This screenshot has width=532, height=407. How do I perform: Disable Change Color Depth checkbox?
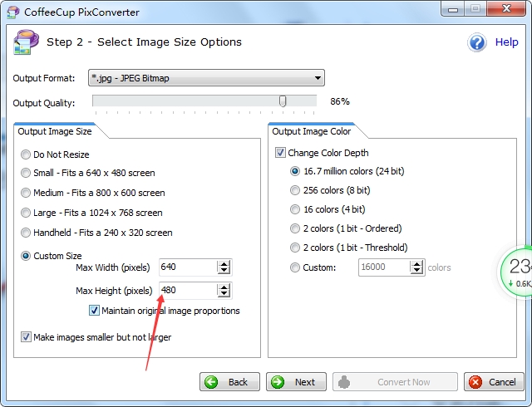pos(280,153)
